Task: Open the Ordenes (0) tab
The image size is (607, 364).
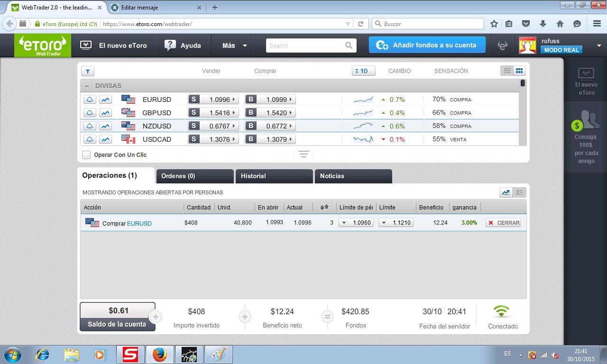Action: point(195,176)
